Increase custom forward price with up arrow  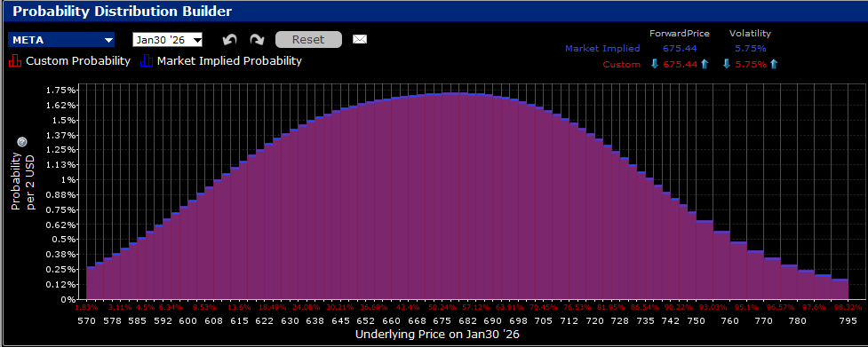pyautogui.click(x=705, y=64)
